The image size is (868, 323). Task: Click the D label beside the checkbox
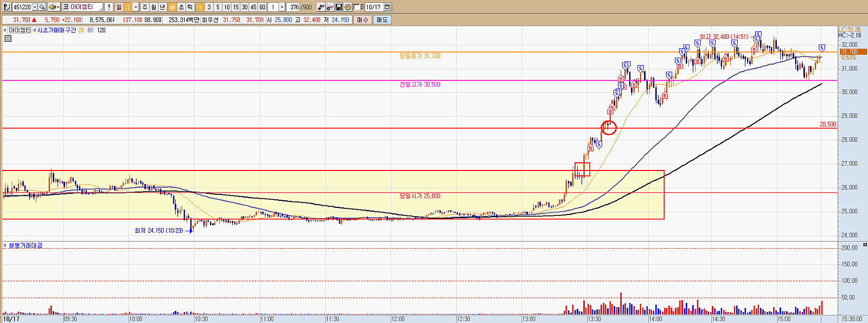click(362, 7)
